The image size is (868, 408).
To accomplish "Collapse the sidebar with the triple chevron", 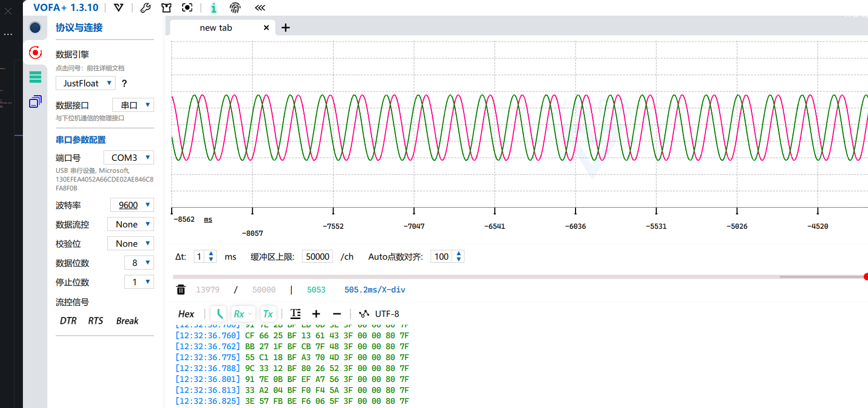I will pos(260,7).
